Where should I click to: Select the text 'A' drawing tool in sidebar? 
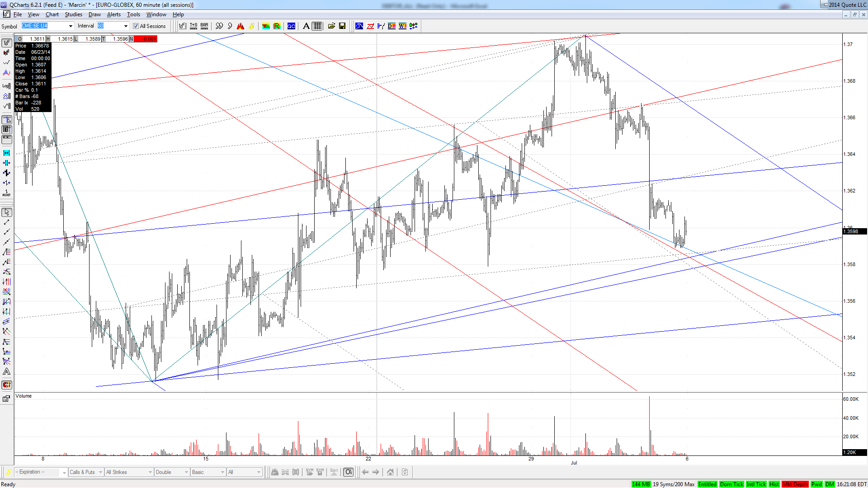[x=7, y=372]
